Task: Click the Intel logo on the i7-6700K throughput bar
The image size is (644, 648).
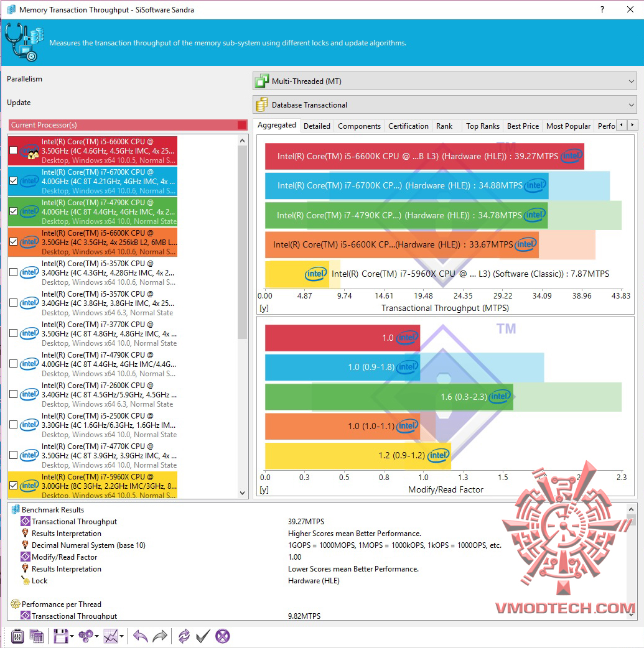Action: pyautogui.click(x=536, y=185)
